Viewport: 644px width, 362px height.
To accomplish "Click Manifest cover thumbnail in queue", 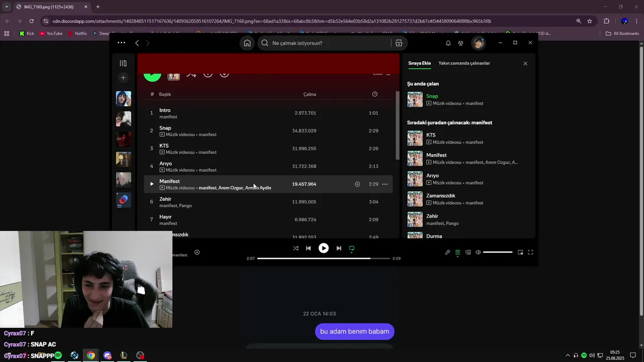I will pyautogui.click(x=415, y=158).
